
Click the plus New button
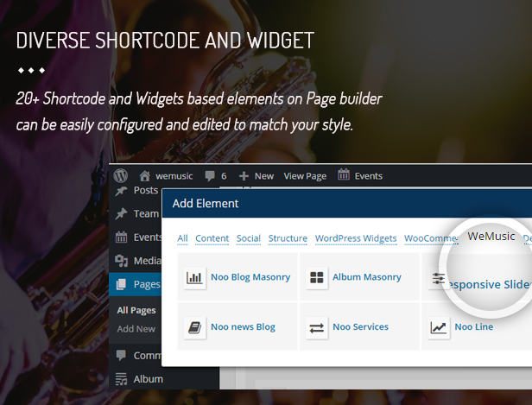point(256,175)
